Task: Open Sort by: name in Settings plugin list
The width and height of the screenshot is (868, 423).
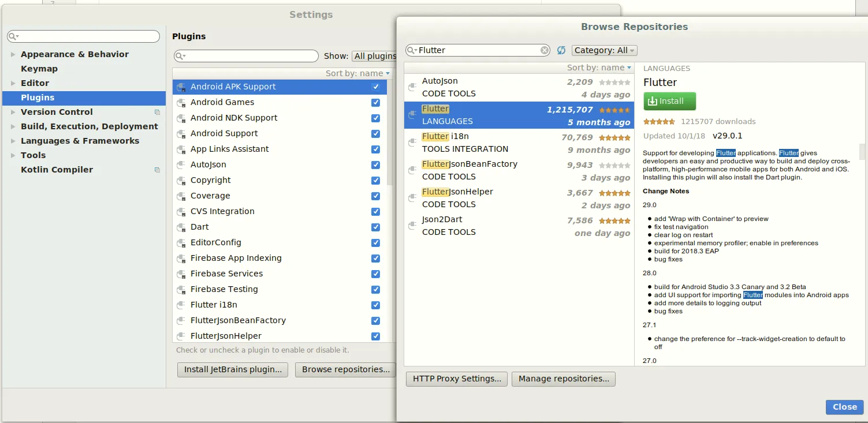Action: [358, 73]
